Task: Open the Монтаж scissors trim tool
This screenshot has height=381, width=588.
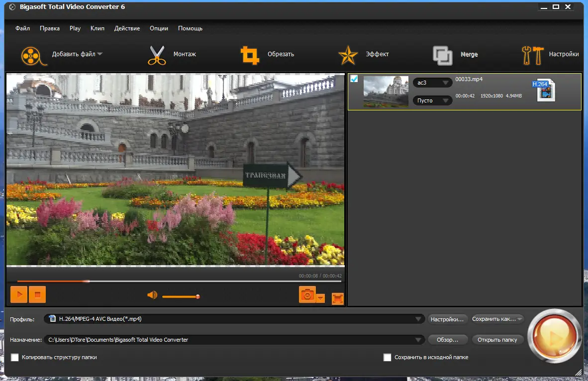Action: 157,55
